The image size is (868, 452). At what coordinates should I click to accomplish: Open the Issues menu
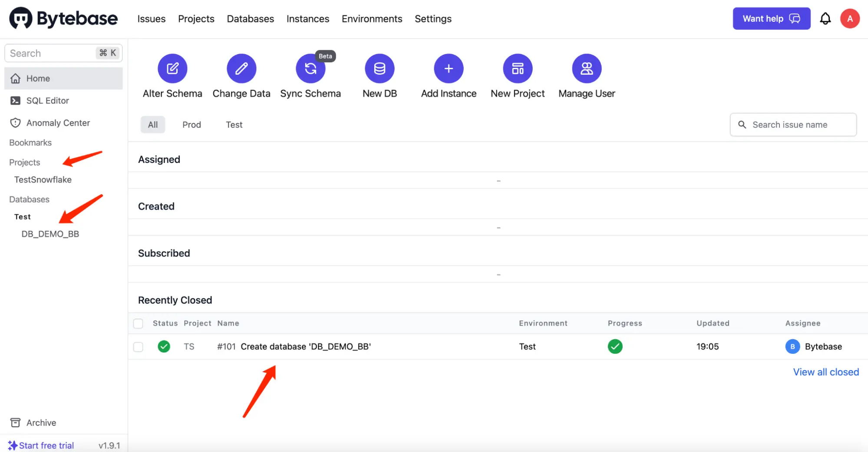point(152,19)
